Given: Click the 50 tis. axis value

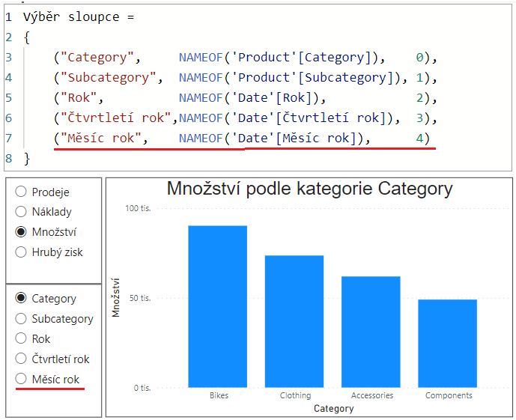Looking at the screenshot, I should pyautogui.click(x=140, y=298).
